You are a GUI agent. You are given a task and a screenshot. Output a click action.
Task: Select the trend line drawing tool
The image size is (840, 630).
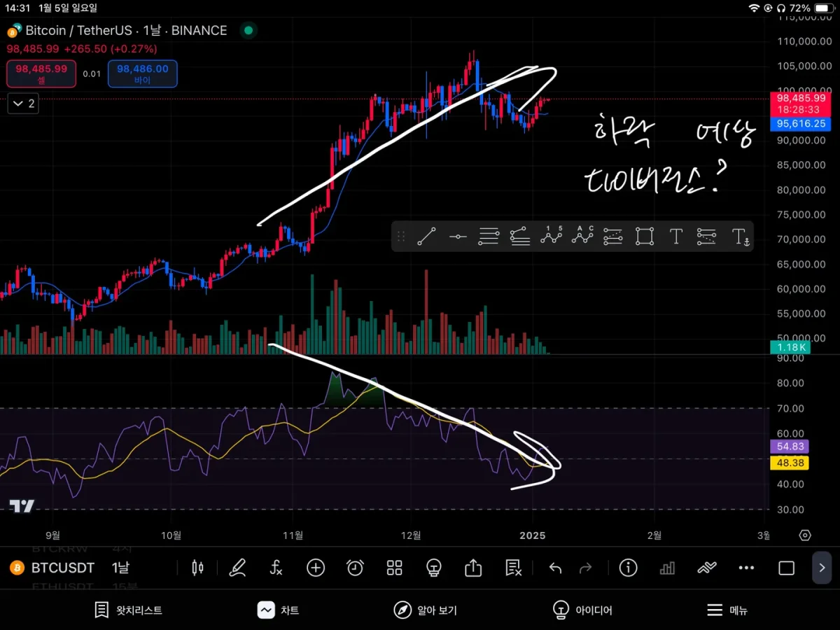pyautogui.click(x=426, y=237)
